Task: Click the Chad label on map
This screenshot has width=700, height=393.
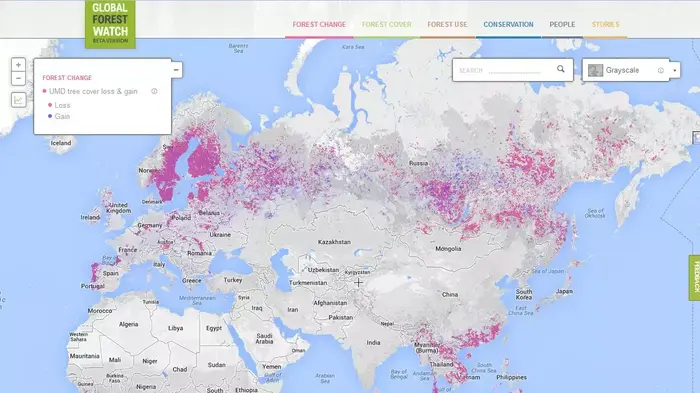Action: (179, 369)
